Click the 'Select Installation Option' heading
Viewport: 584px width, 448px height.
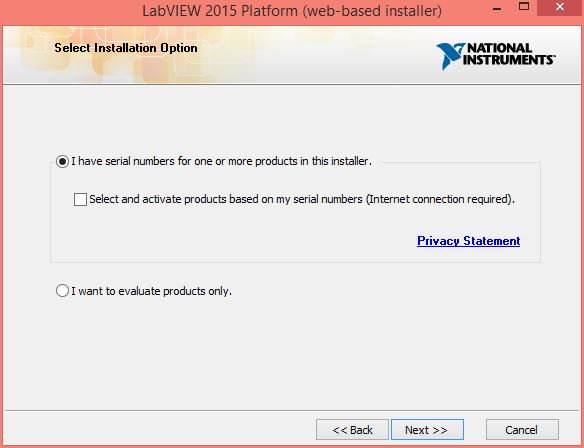tap(126, 48)
